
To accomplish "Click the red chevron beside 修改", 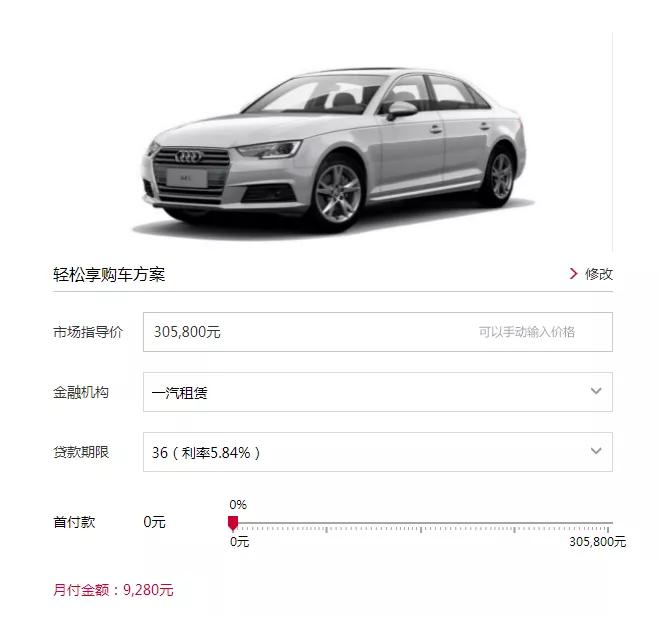I will pyautogui.click(x=573, y=274).
